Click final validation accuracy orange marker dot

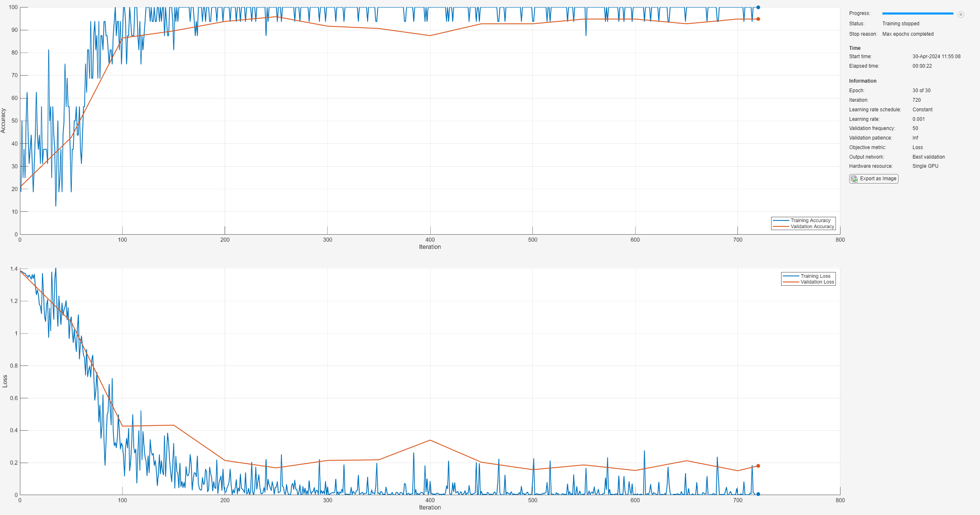(758, 19)
